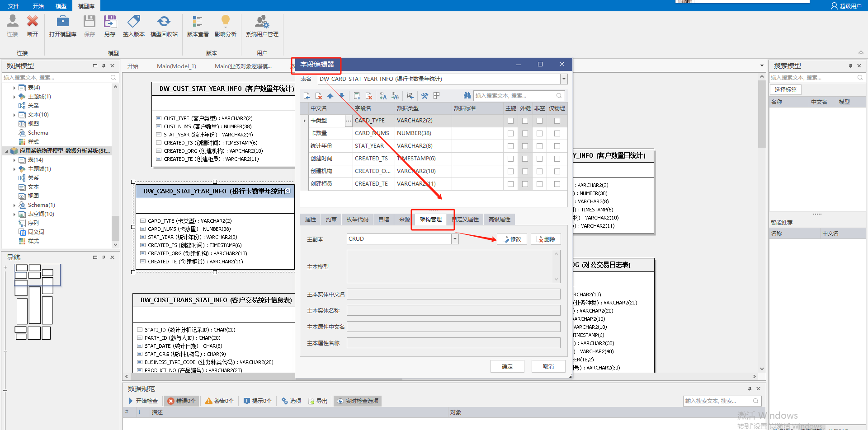The image size is (868, 430).
Task: Open 影响分析 impact analysis
Action: pyautogui.click(x=226, y=26)
